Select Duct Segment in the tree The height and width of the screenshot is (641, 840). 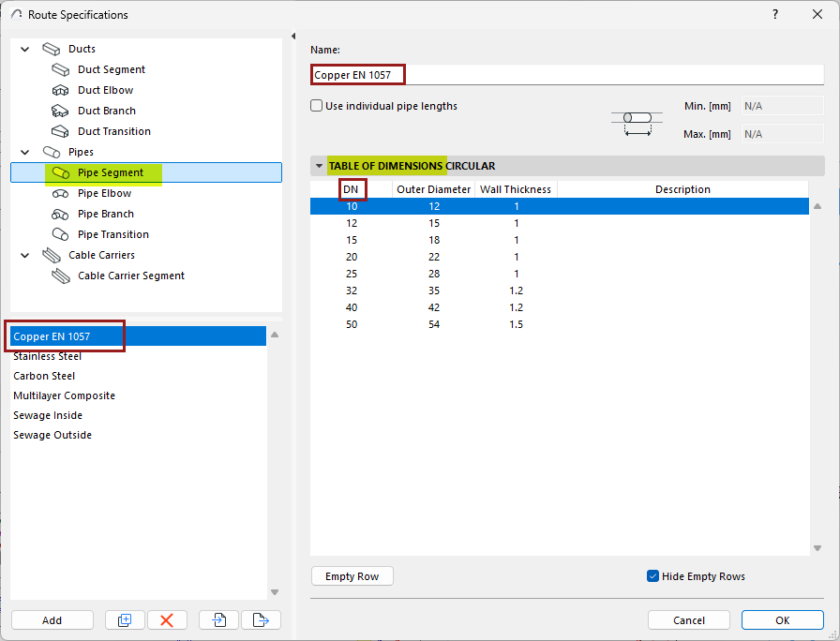pyautogui.click(x=112, y=69)
